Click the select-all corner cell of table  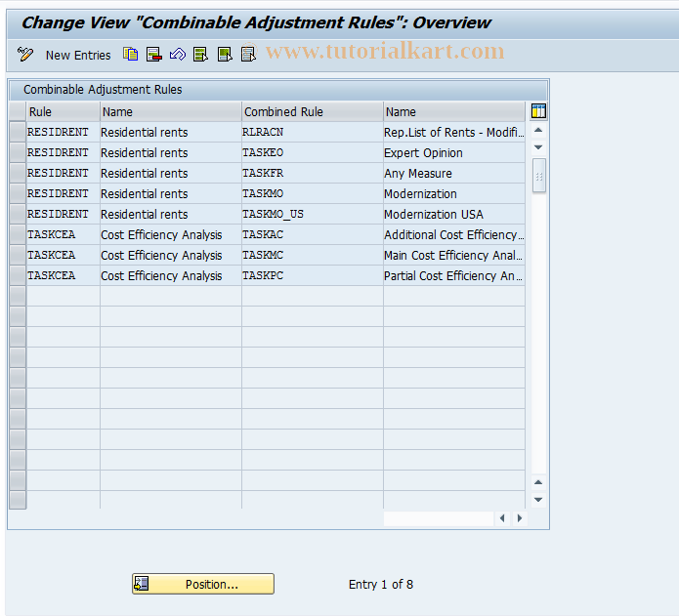tap(18, 111)
